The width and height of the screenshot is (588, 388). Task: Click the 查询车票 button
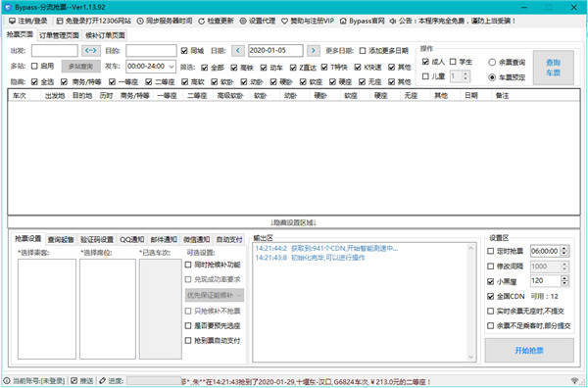point(554,68)
